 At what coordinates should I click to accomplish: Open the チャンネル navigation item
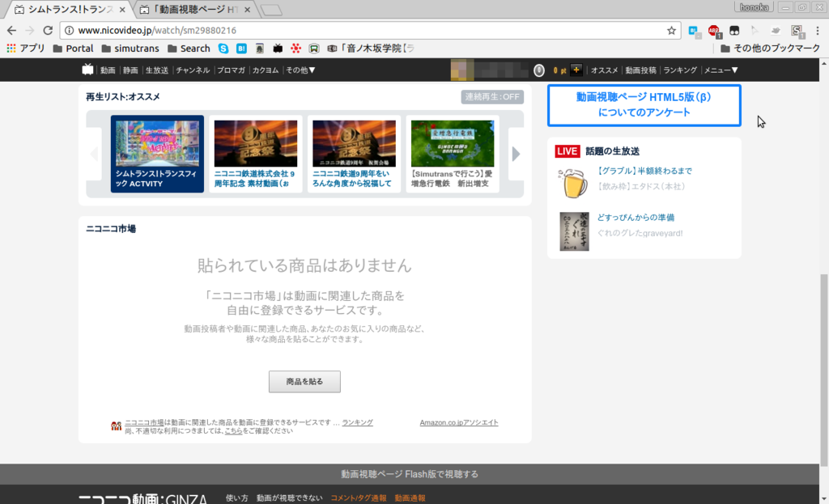coord(193,70)
